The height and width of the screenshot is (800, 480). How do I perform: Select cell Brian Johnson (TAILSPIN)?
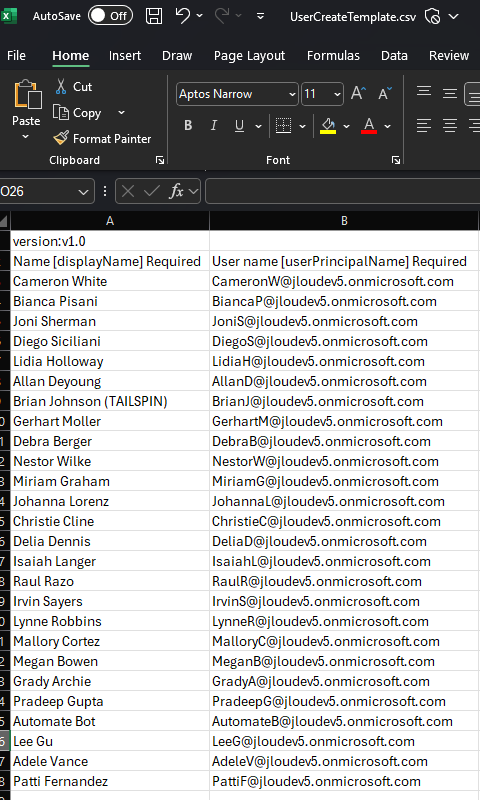click(x=110, y=401)
